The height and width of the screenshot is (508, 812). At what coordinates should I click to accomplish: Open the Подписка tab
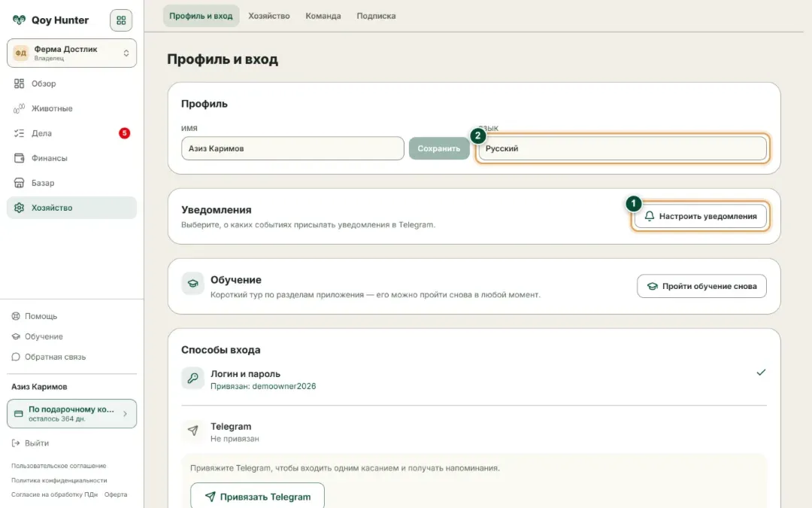(x=376, y=16)
